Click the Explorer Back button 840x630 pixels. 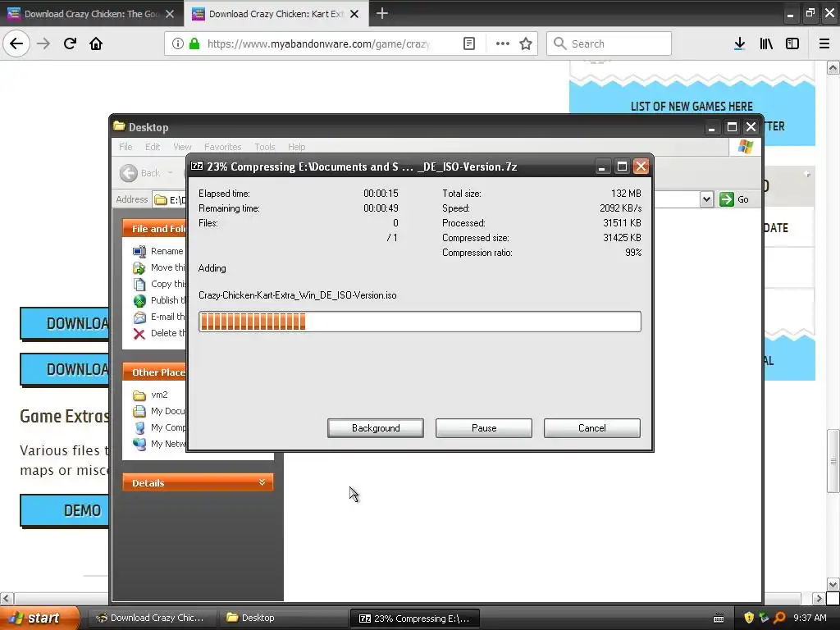point(139,173)
